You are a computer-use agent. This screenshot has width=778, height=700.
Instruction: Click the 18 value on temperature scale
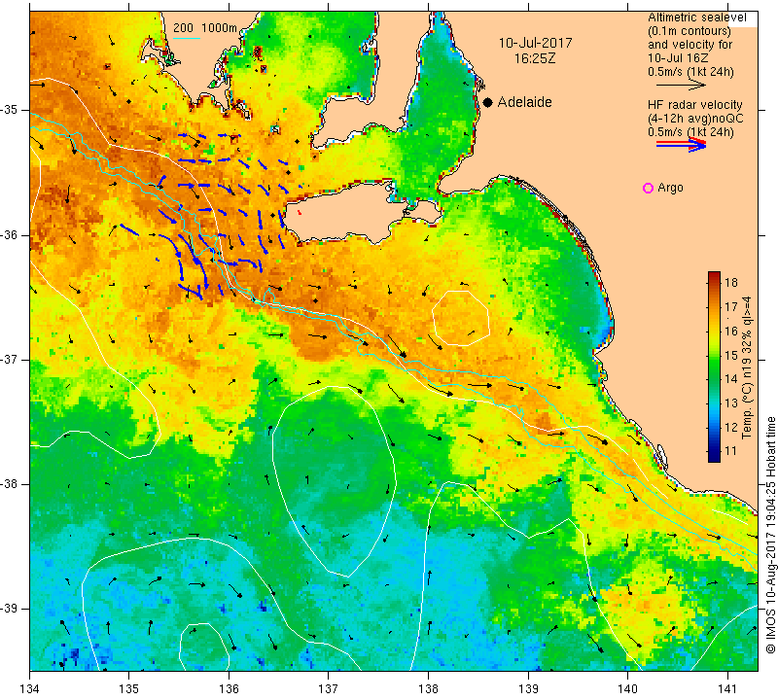(x=731, y=283)
